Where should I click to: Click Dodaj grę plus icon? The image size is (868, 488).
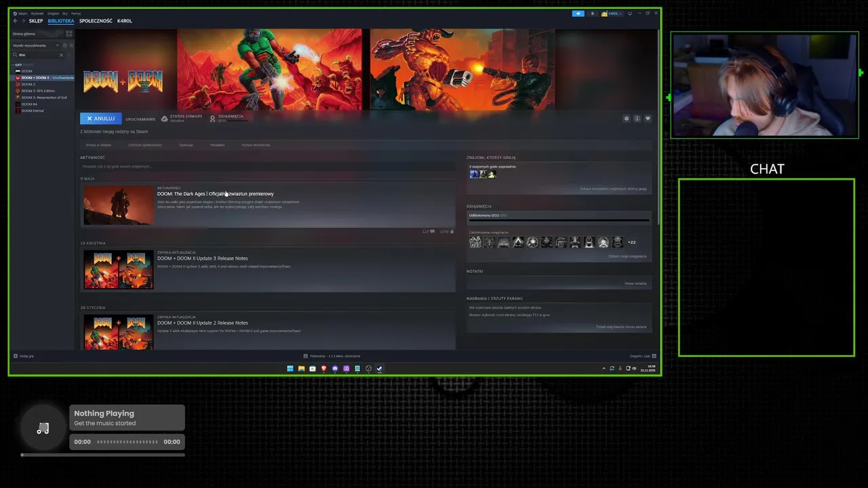tap(16, 356)
